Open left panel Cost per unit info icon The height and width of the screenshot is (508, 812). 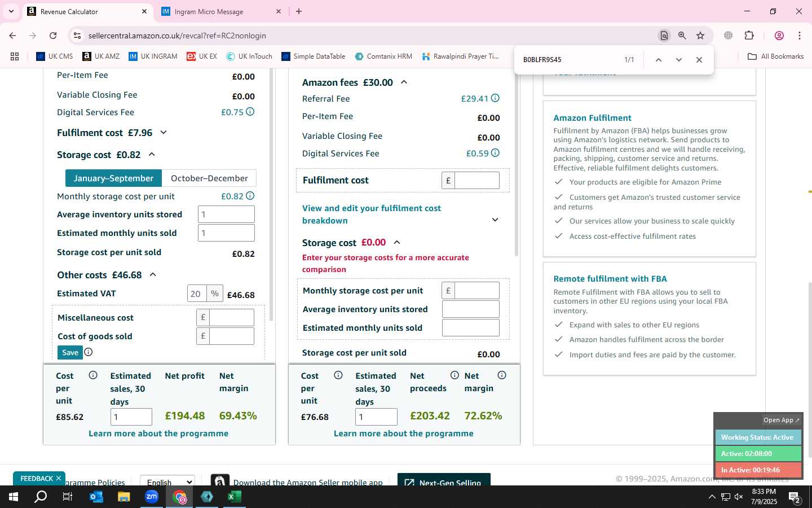tap(93, 375)
